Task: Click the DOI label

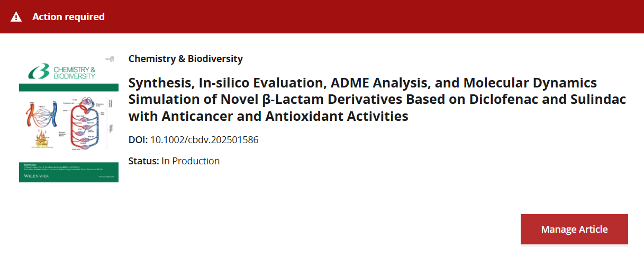Action: (x=138, y=140)
